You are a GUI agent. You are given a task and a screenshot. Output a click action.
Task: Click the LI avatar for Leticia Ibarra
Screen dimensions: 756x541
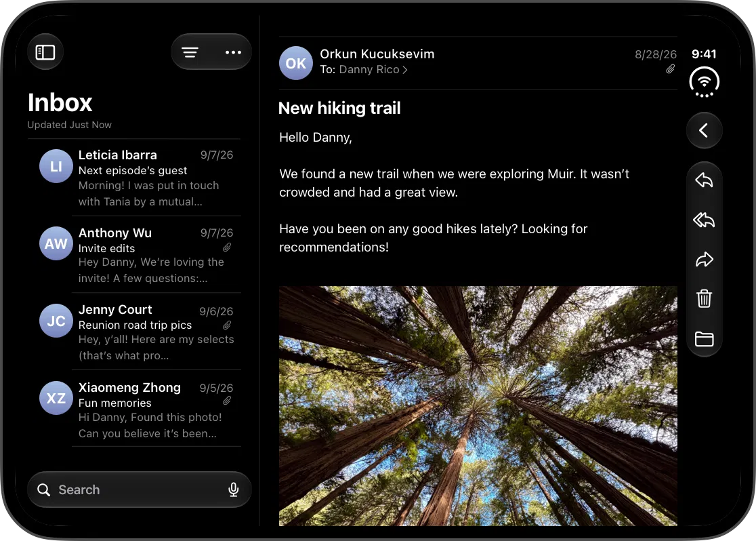56,166
